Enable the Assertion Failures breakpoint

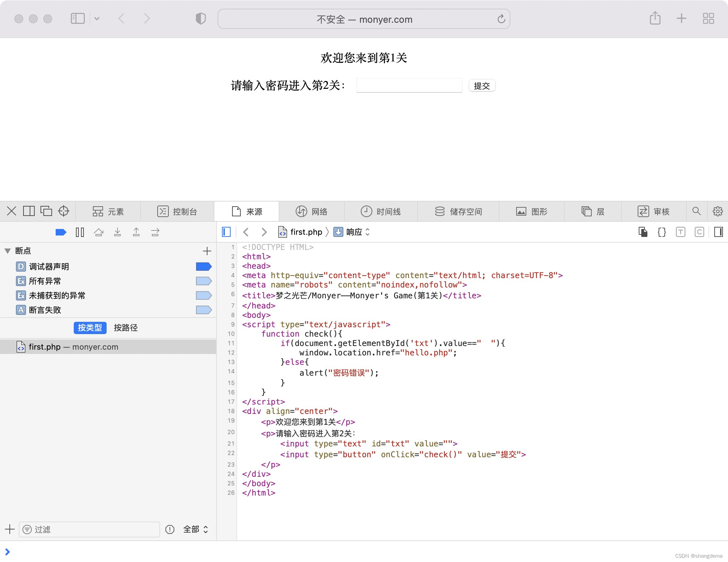(x=204, y=310)
